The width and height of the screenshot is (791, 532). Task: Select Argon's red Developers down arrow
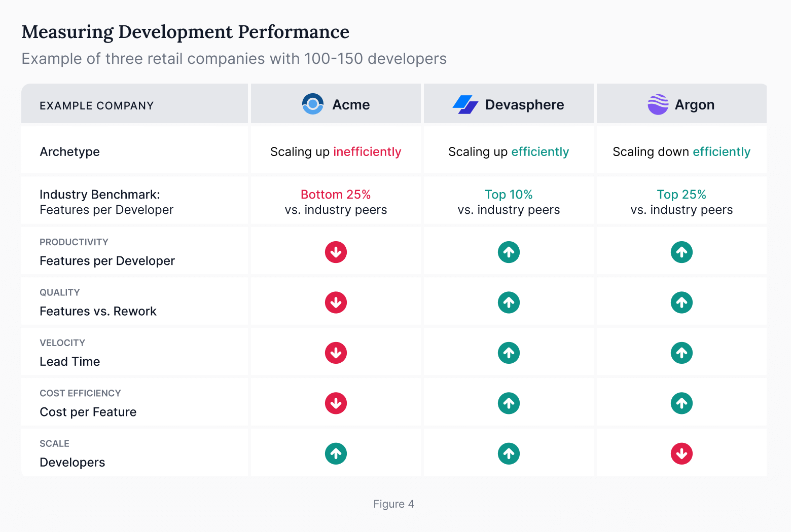pyautogui.click(x=681, y=453)
